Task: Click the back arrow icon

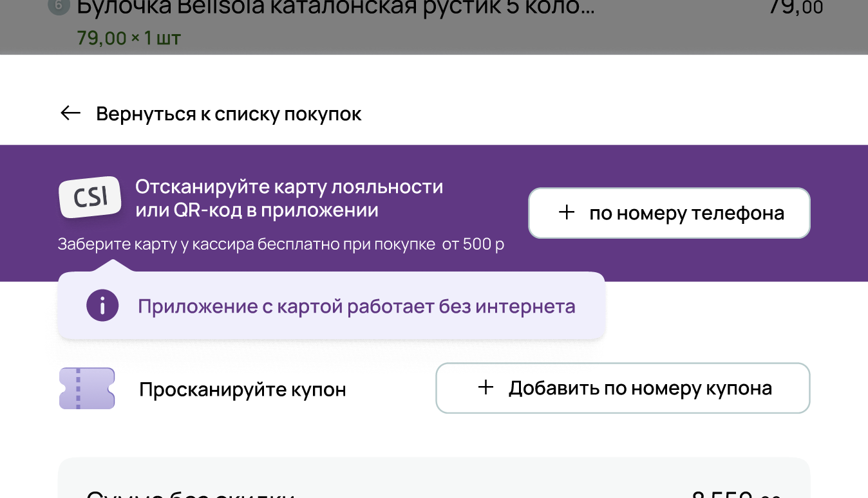Action: tap(69, 113)
